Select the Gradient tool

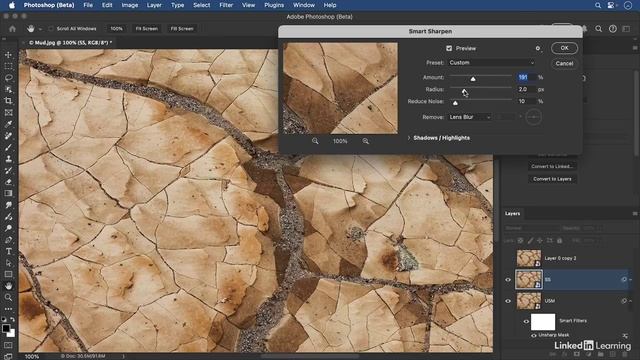pos(8,193)
